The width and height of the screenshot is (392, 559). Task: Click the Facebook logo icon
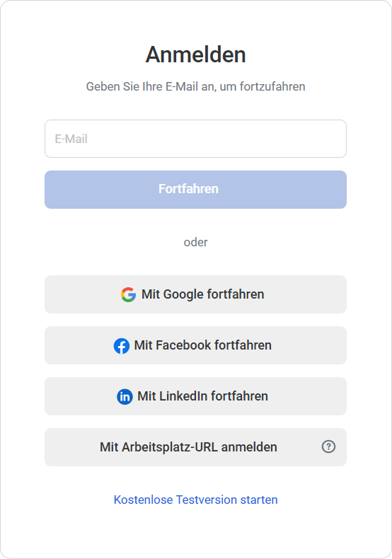(122, 346)
